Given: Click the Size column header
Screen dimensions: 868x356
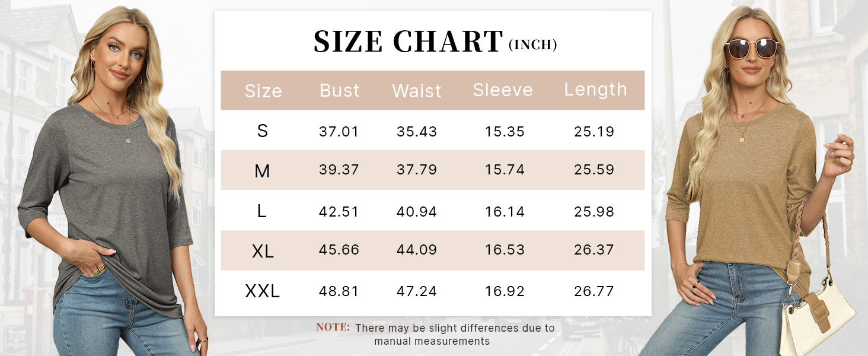Looking at the screenshot, I should click(x=263, y=91).
